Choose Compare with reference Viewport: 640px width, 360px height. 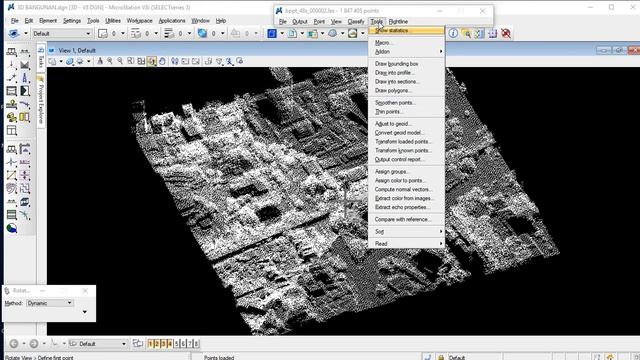[x=406, y=220]
